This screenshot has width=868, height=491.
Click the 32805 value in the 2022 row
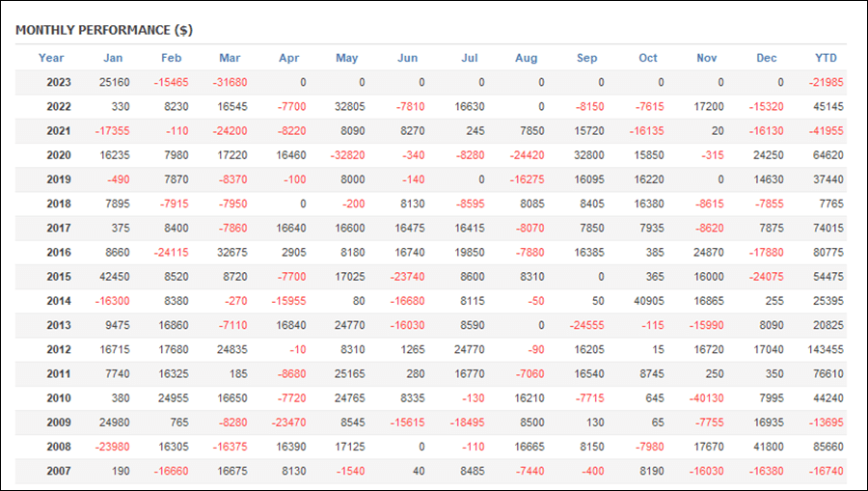pyautogui.click(x=350, y=107)
